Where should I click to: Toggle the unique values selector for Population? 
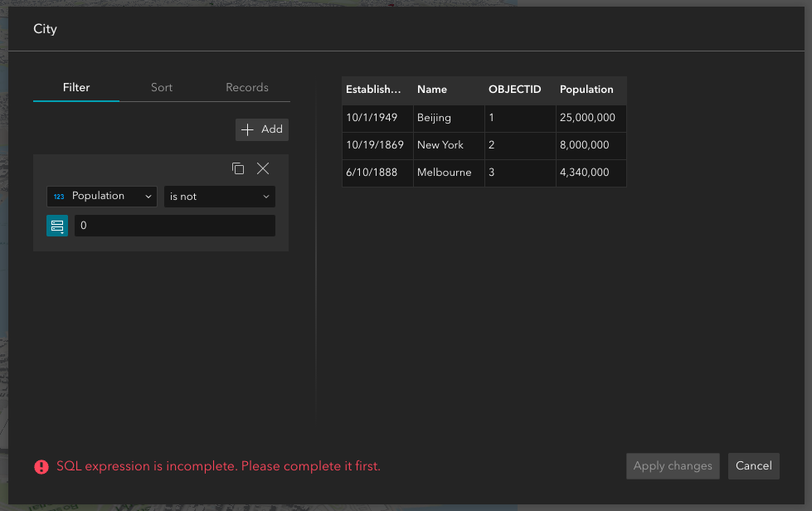[56, 225]
